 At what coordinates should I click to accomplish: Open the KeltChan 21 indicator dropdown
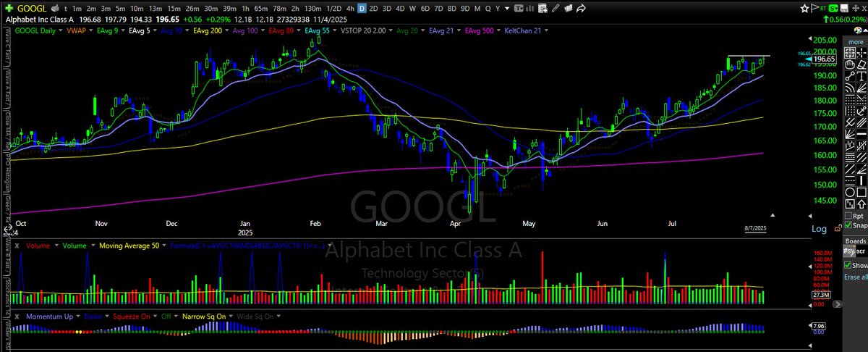pyautogui.click(x=546, y=31)
